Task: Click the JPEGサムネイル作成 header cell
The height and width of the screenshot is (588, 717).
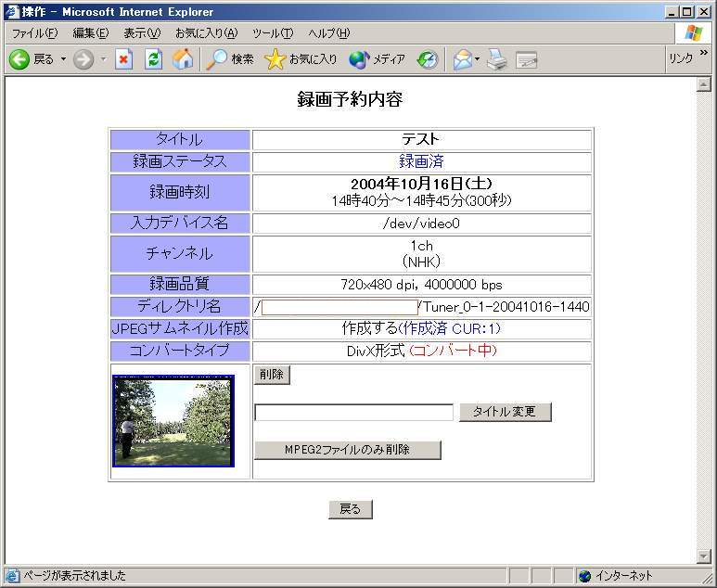Action: (180, 328)
